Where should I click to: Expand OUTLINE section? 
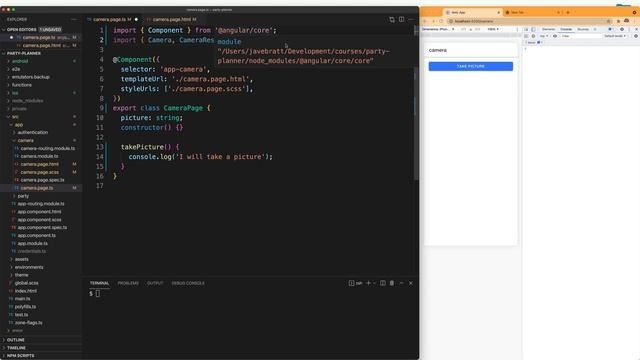[x=16, y=340]
